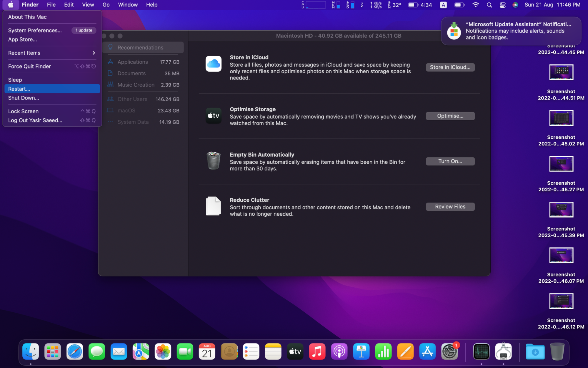Expand the Recent Items submenu
The image size is (588, 368).
pos(52,53)
